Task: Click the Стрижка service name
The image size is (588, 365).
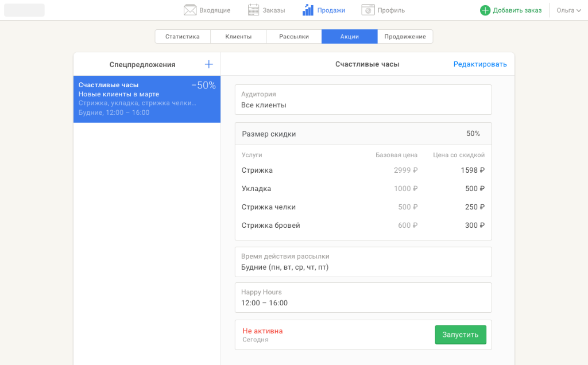Action: (257, 170)
